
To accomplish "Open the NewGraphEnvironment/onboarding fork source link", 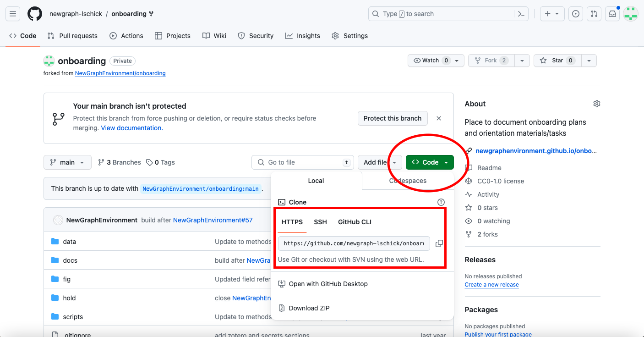I will tap(120, 73).
